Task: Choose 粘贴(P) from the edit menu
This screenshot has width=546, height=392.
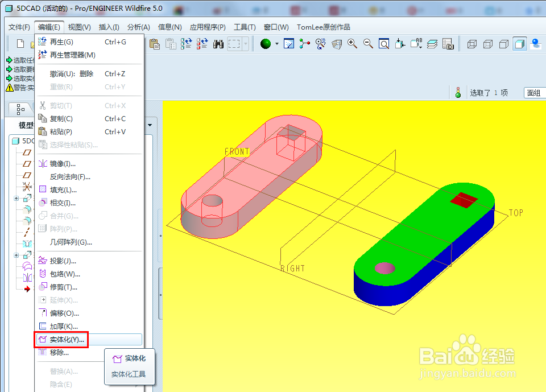Action: tap(90, 132)
